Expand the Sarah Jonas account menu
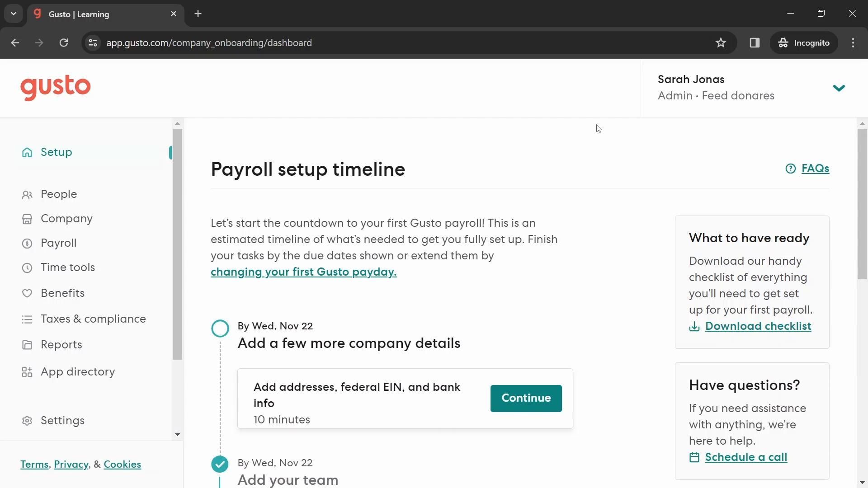868x488 pixels. click(x=839, y=88)
